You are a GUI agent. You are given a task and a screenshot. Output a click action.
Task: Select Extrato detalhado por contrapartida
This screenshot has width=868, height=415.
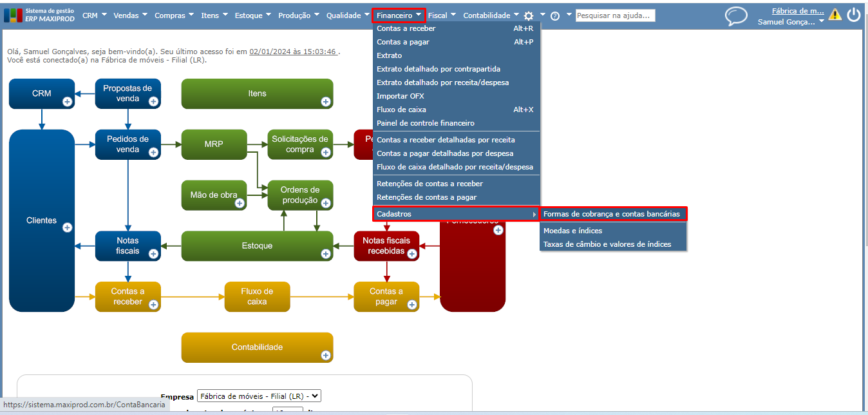[x=457, y=69]
